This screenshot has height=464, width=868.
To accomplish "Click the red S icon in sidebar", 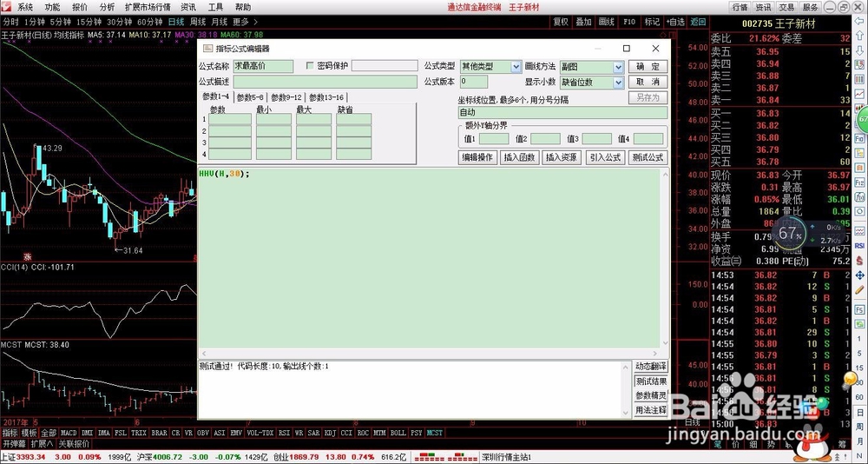I will (x=859, y=261).
